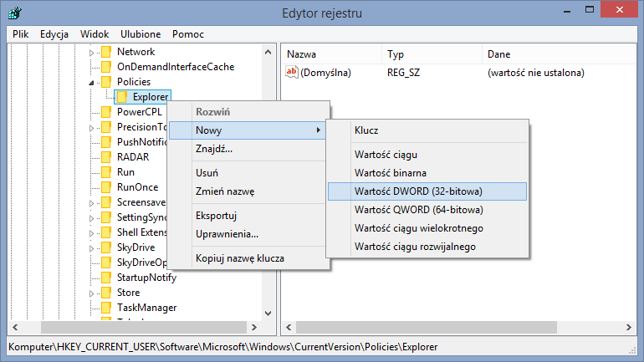Viewport: 644px width, 362px height.
Task: Click the tree pane scroll down arrow
Action: tap(268, 314)
